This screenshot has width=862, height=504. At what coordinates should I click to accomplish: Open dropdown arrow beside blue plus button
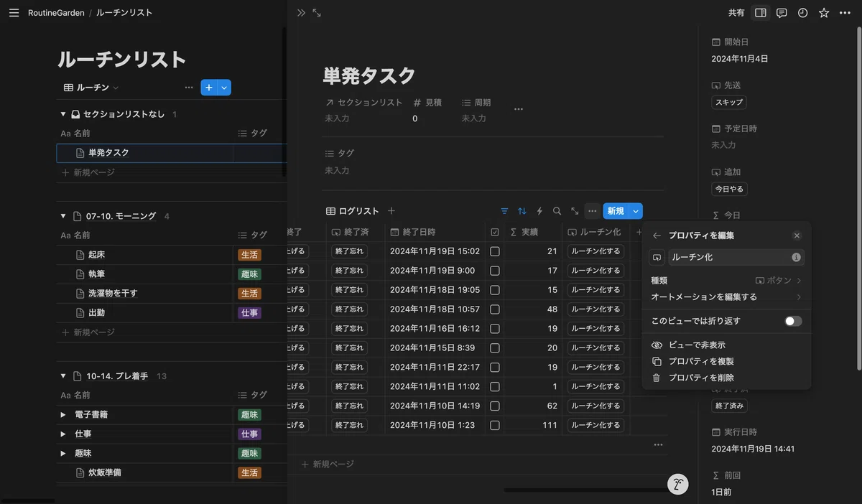224,88
